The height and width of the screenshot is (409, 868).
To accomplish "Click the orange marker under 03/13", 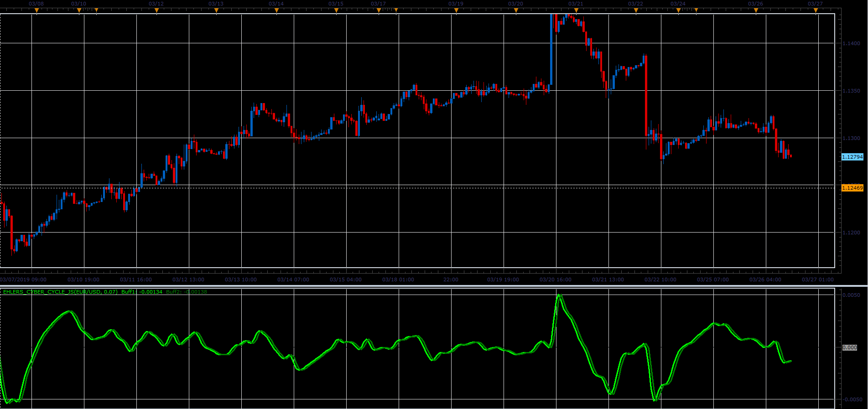I will [x=216, y=10].
